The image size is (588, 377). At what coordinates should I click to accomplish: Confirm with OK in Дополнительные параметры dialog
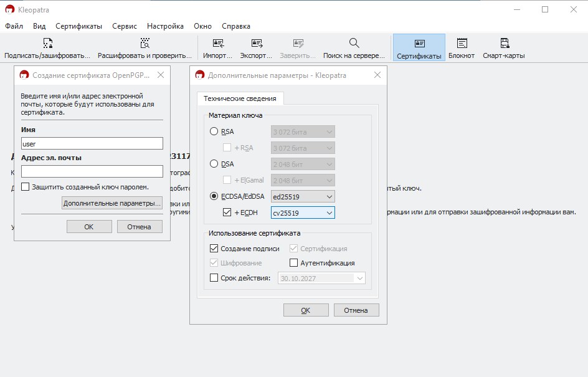[306, 310]
